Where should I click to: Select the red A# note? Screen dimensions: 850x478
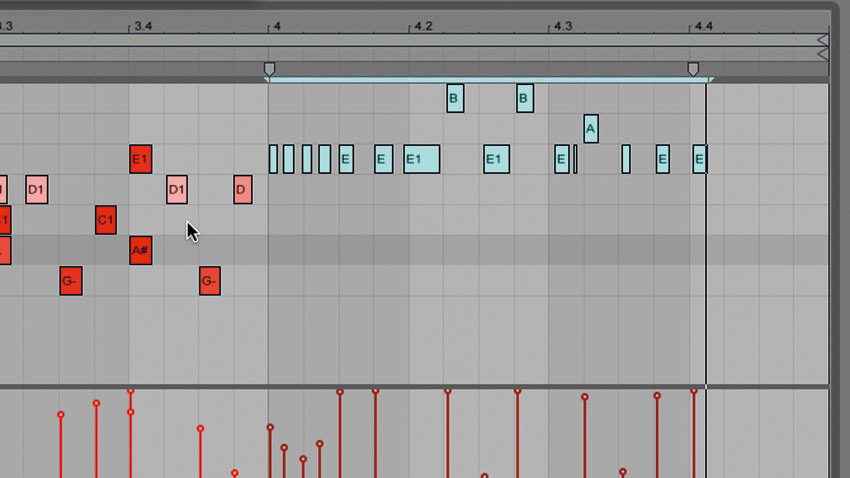tap(140, 250)
